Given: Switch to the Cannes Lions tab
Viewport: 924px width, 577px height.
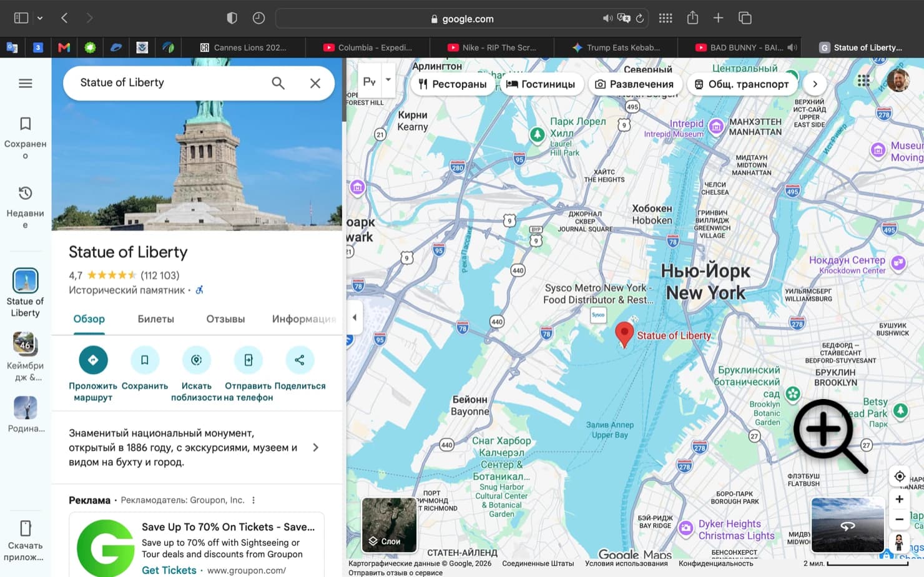Looking at the screenshot, I should click(x=243, y=47).
